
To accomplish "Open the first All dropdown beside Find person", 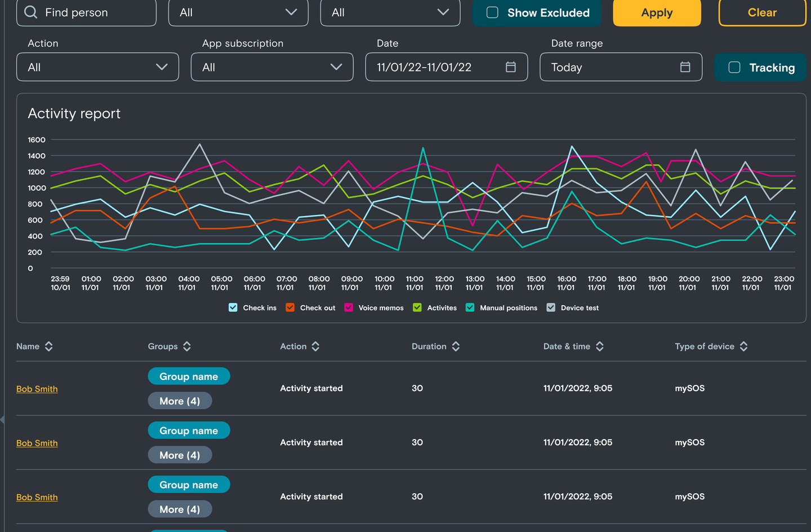I will click(x=238, y=12).
